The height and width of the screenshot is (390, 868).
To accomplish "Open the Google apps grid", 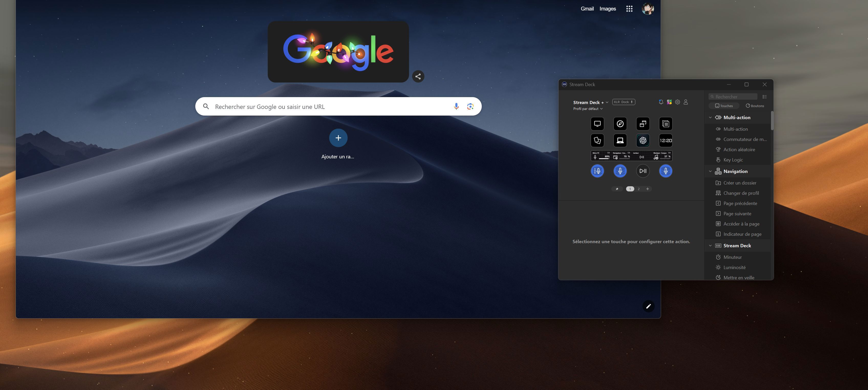I will 629,9.
